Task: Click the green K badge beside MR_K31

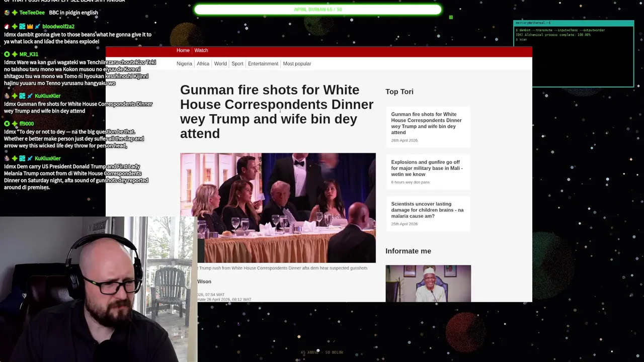Action: (7, 54)
